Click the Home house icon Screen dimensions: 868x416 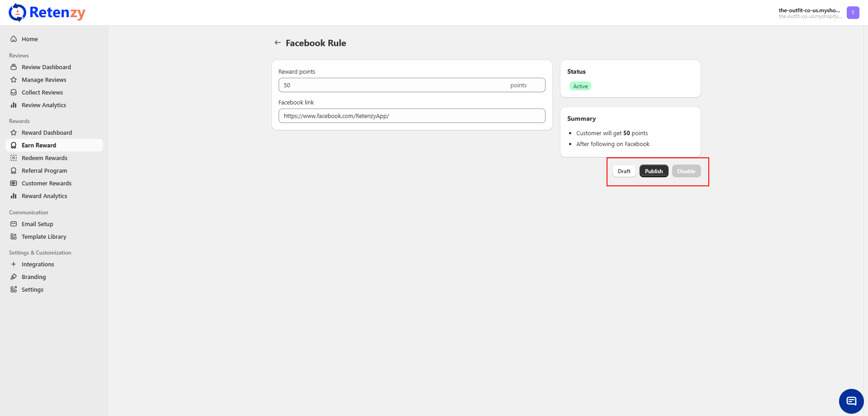14,39
